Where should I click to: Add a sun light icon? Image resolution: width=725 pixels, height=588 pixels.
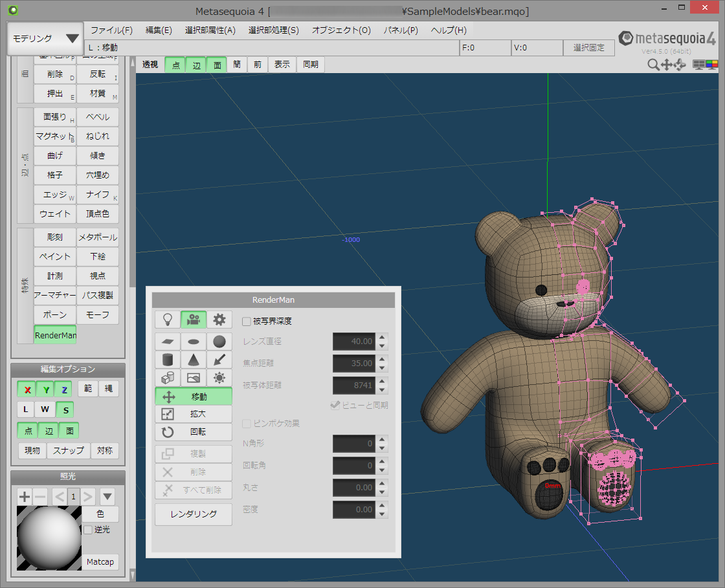219,378
